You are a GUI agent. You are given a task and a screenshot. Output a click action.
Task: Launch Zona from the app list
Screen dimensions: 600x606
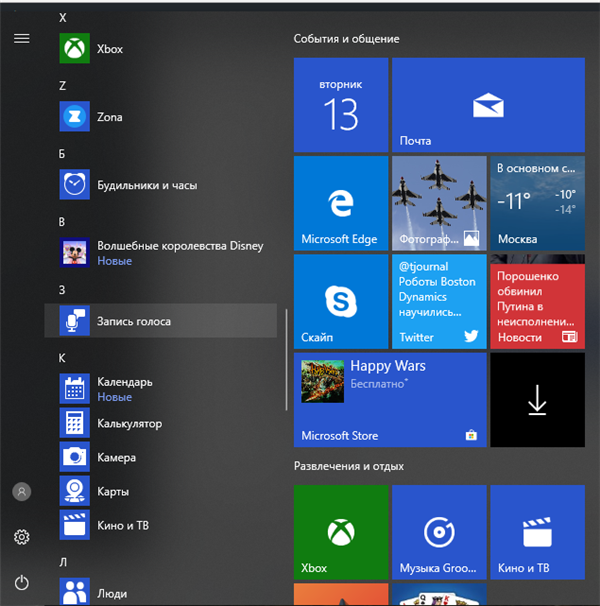click(160, 116)
